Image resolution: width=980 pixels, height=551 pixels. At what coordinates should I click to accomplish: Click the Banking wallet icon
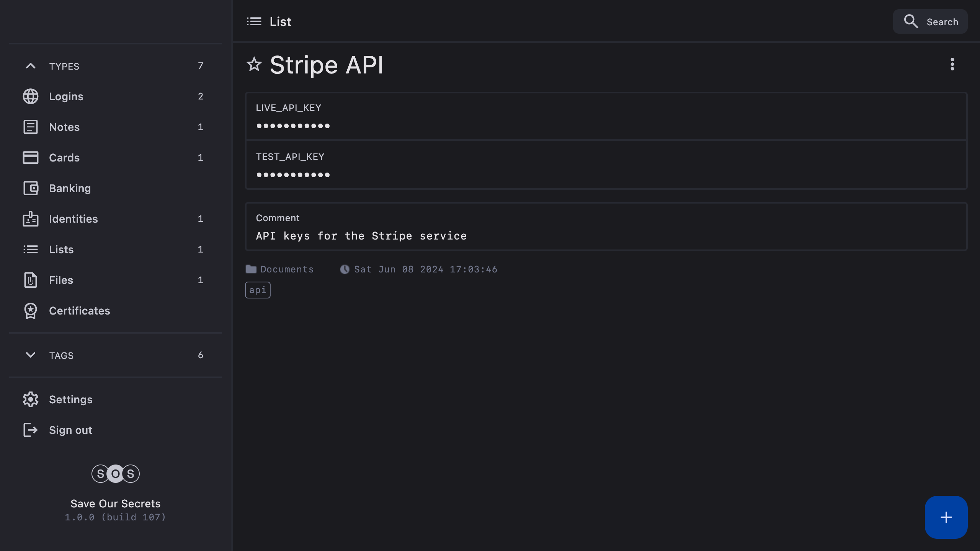(x=31, y=188)
